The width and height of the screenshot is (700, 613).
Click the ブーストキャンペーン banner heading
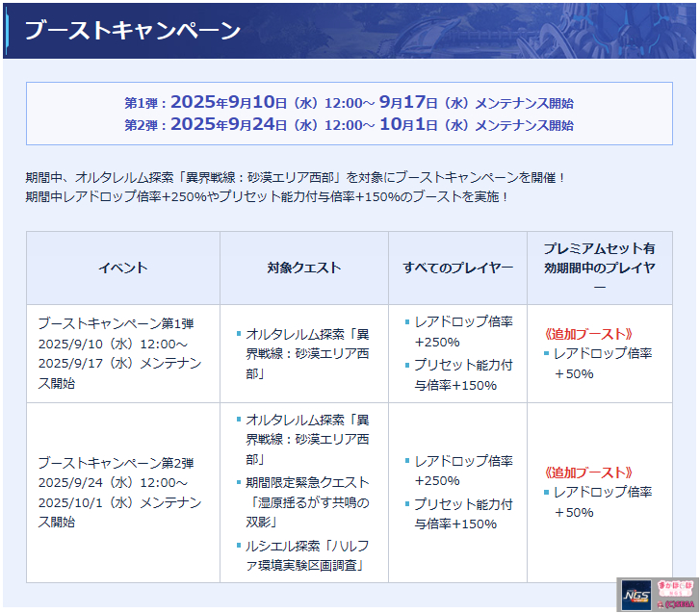pos(133,31)
